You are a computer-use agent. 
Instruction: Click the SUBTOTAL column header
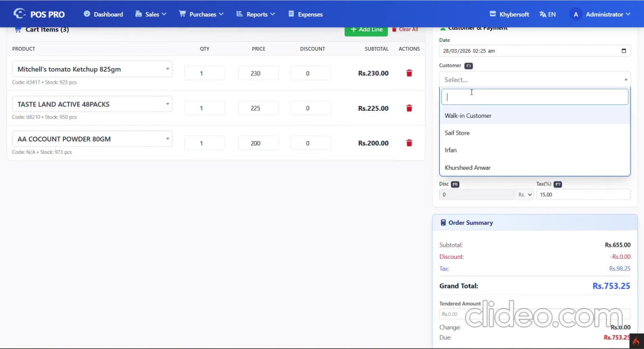click(x=376, y=49)
